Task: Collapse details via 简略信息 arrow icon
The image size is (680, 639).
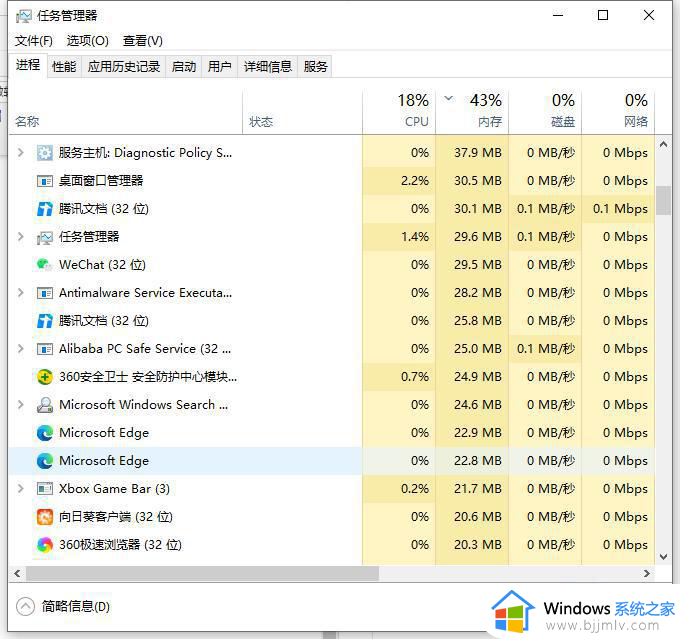Action: click(25, 606)
